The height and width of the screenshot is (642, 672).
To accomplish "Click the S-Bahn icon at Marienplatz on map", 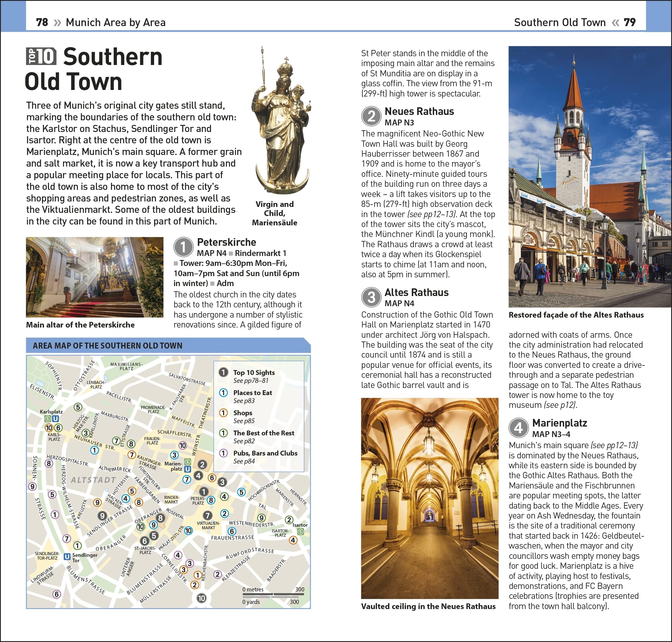I will click(188, 462).
